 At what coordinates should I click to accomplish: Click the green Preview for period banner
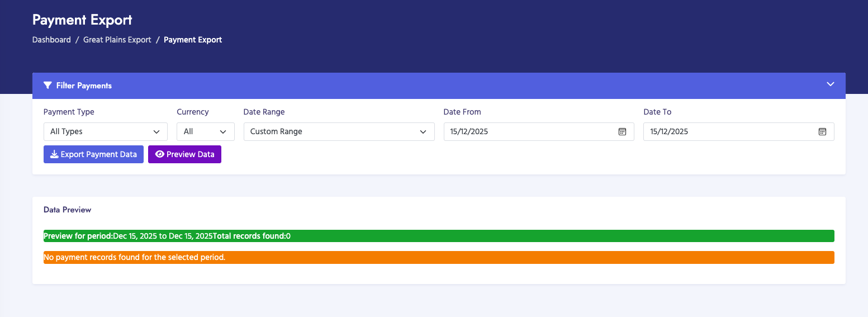[x=439, y=236]
